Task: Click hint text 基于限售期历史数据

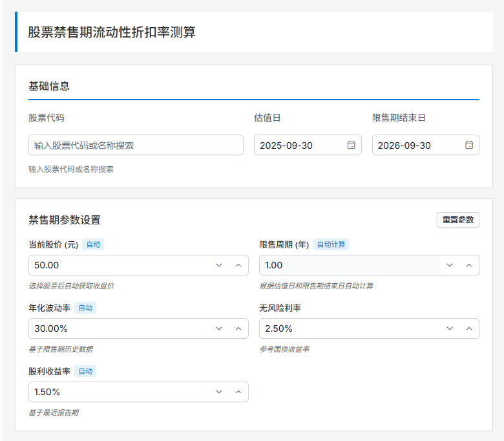Action: coord(61,349)
